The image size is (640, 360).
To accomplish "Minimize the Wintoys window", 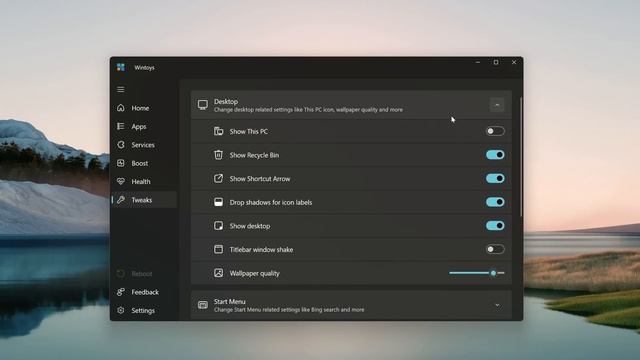I will (x=478, y=62).
